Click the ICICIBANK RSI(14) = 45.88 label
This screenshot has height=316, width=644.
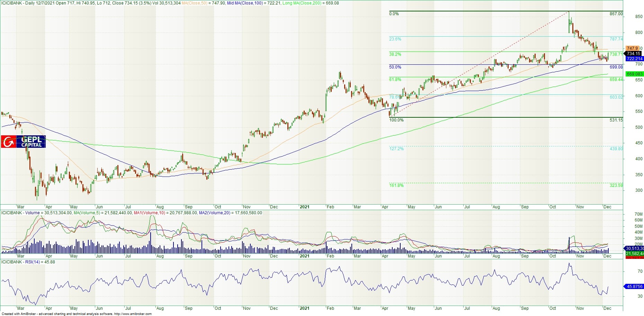click(x=28, y=262)
